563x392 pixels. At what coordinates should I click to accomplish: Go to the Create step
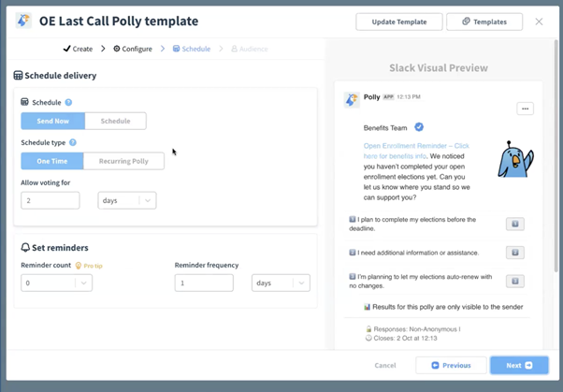tap(79, 49)
